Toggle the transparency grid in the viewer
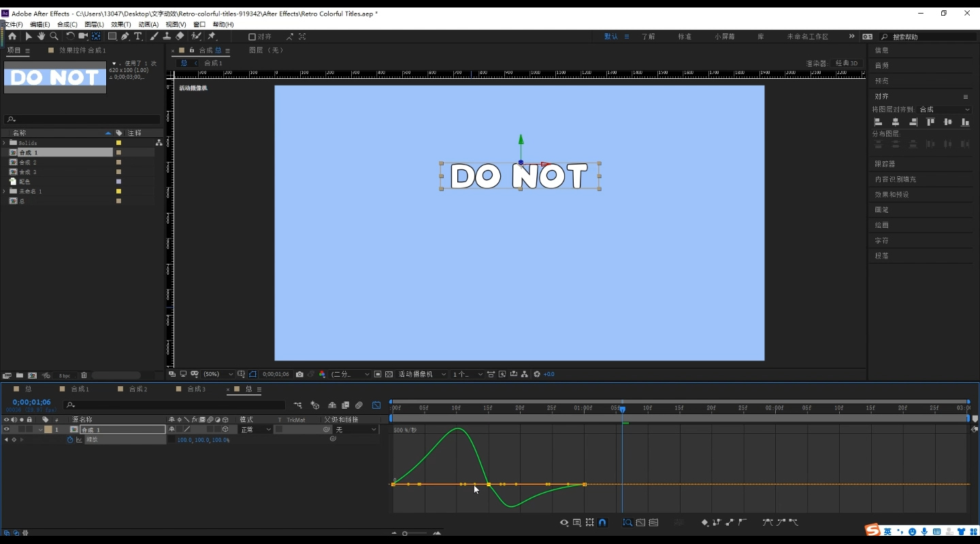 click(389, 374)
